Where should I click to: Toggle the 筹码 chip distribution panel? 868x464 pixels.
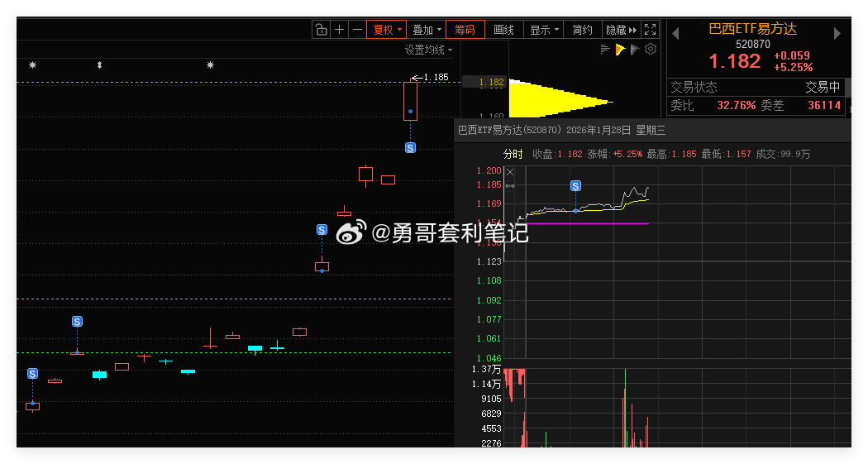click(465, 29)
